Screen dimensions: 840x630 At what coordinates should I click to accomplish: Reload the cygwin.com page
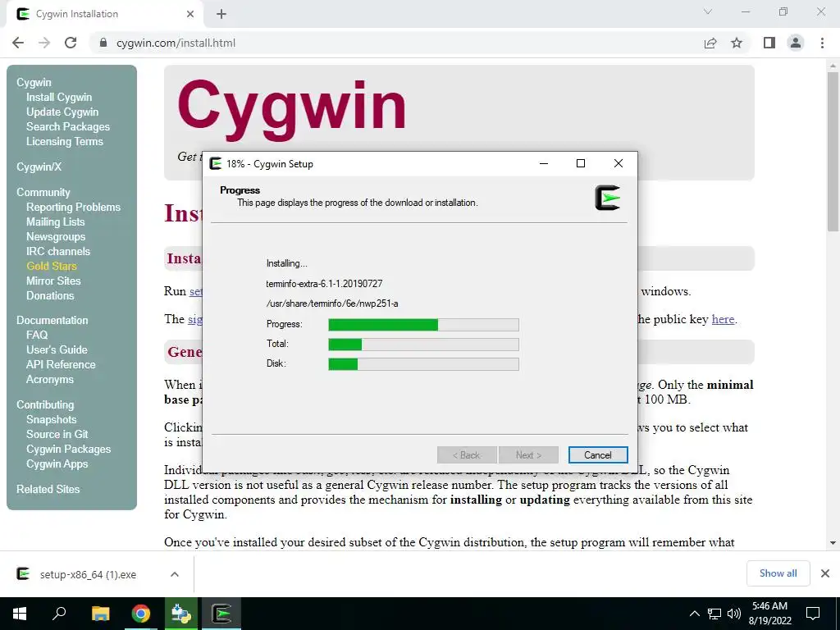pos(71,43)
